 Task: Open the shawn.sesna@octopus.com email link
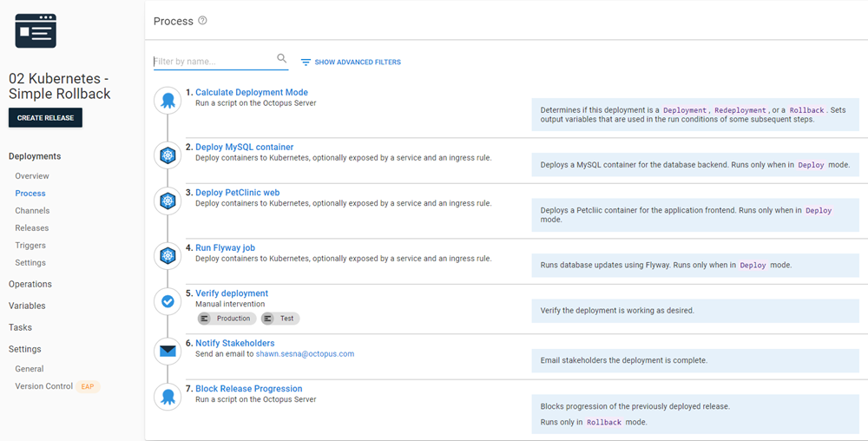click(x=305, y=353)
